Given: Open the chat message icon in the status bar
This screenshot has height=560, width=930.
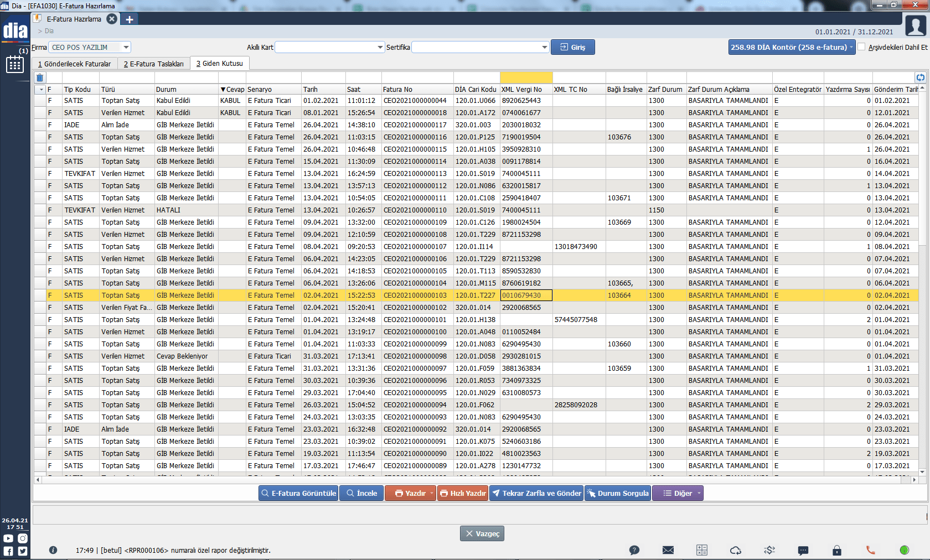Looking at the screenshot, I should (803, 550).
